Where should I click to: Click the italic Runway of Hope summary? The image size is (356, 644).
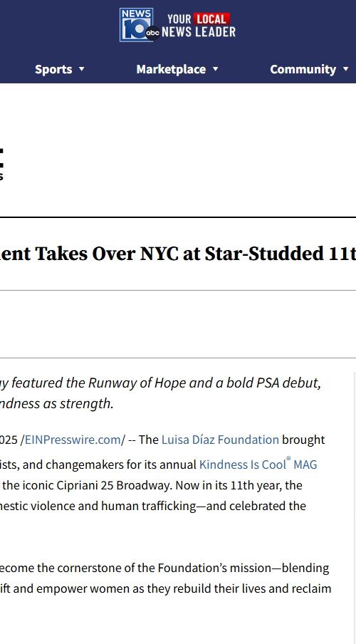point(160,393)
